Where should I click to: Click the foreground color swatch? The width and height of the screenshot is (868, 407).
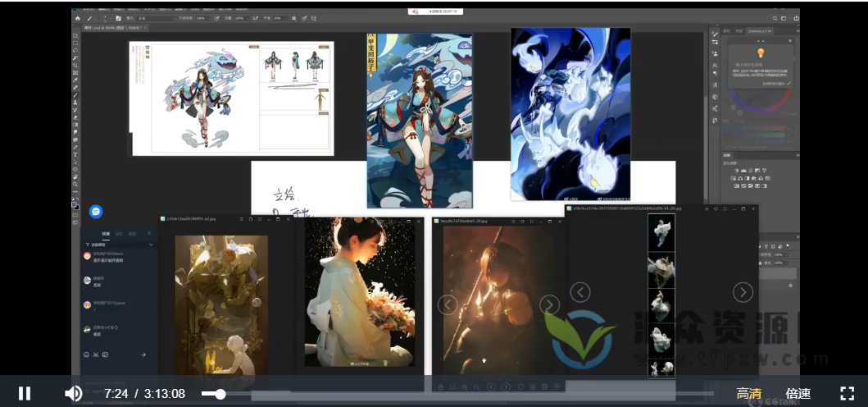pos(74,204)
